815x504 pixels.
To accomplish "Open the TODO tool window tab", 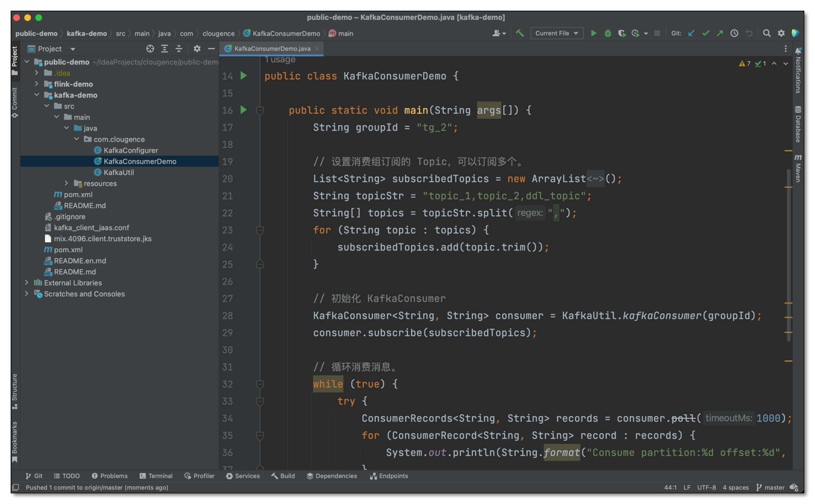I will pyautogui.click(x=66, y=476).
